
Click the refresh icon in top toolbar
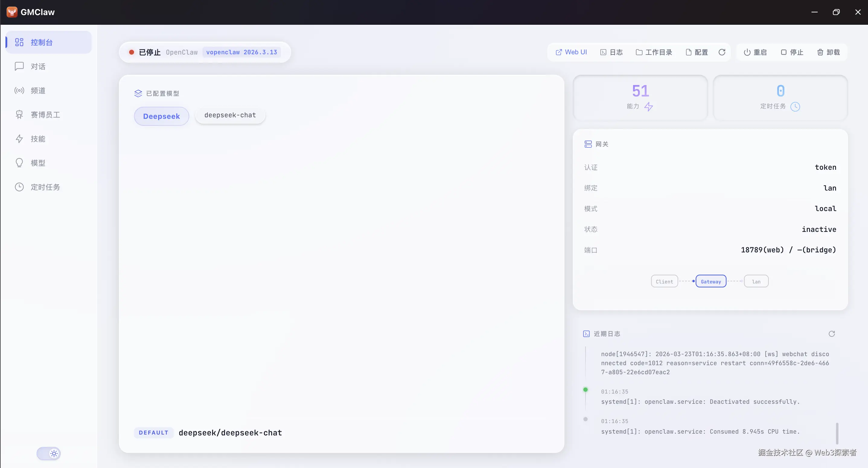[x=722, y=52]
